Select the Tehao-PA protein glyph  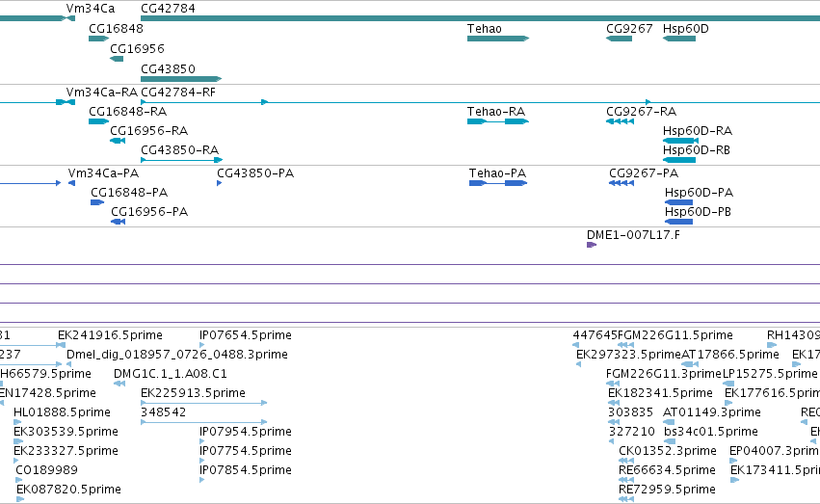[x=498, y=183]
